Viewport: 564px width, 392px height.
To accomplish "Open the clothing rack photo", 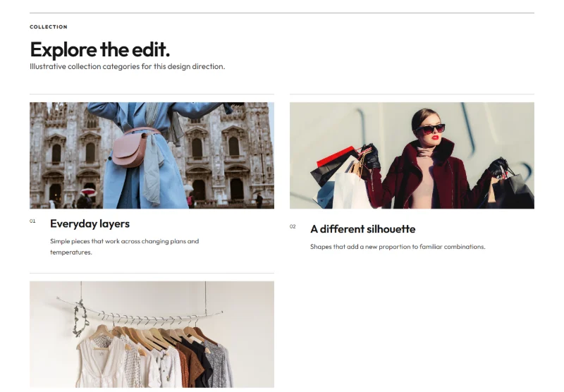I will (152, 334).
